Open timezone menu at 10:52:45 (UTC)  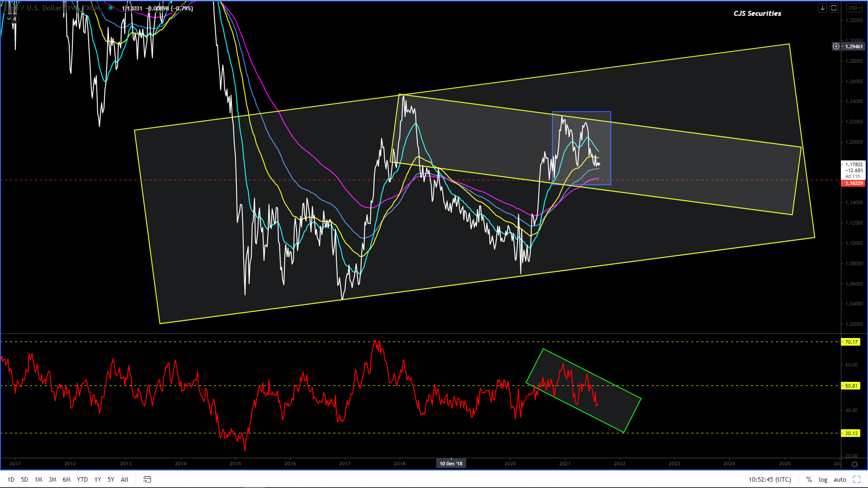[x=769, y=479]
